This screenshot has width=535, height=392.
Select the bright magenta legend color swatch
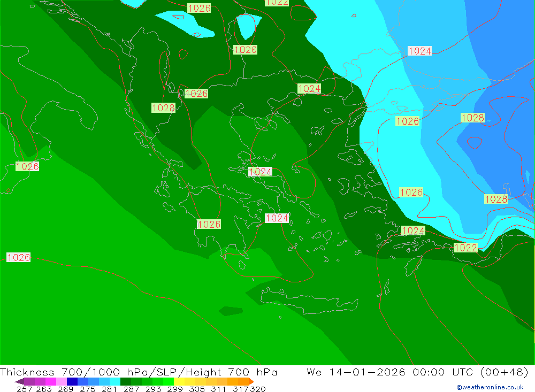(50, 381)
